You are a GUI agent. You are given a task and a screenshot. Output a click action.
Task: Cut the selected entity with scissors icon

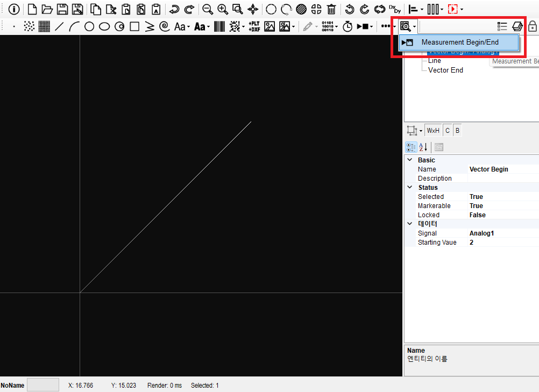pyautogui.click(x=111, y=9)
